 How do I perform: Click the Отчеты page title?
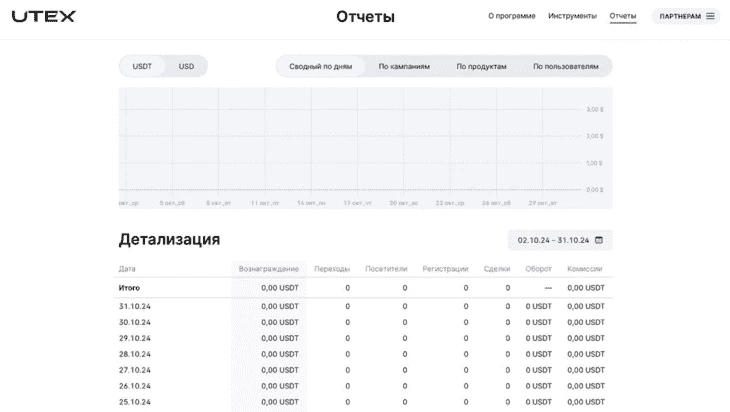pos(365,16)
